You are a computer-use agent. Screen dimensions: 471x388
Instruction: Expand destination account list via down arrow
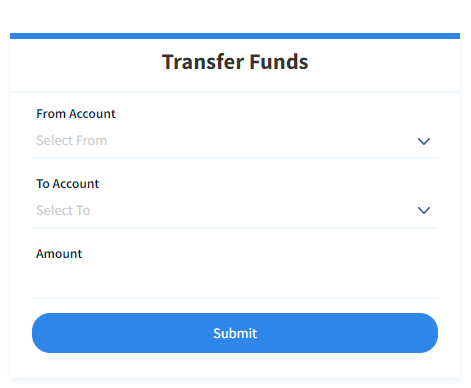pos(424,210)
